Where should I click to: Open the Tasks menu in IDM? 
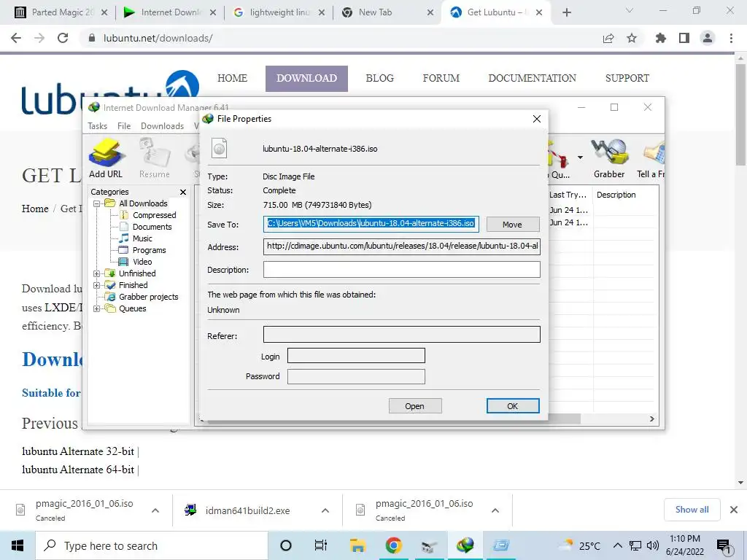pyautogui.click(x=97, y=125)
